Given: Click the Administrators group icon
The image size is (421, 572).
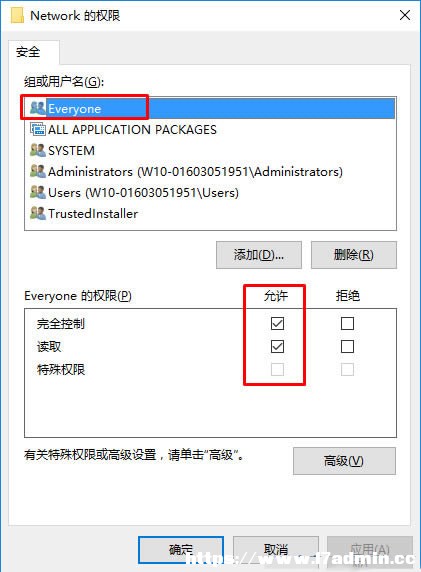Looking at the screenshot, I should [38, 171].
